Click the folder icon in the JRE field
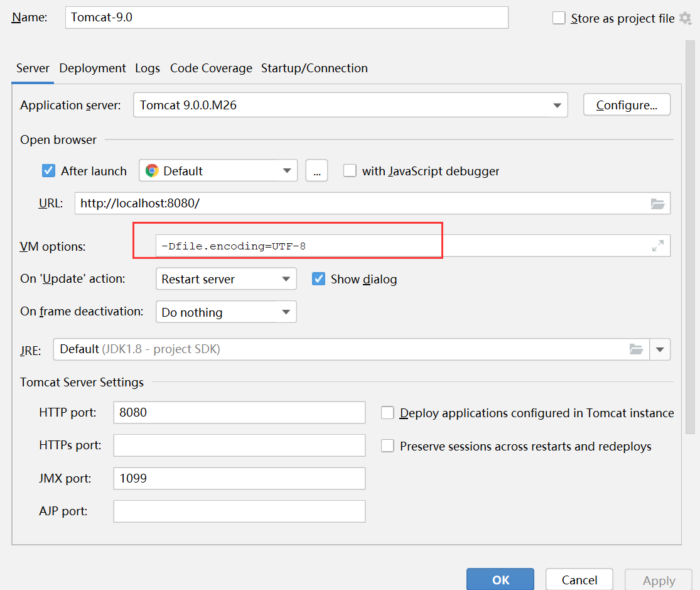This screenshot has height=590, width=700. pos(636,349)
